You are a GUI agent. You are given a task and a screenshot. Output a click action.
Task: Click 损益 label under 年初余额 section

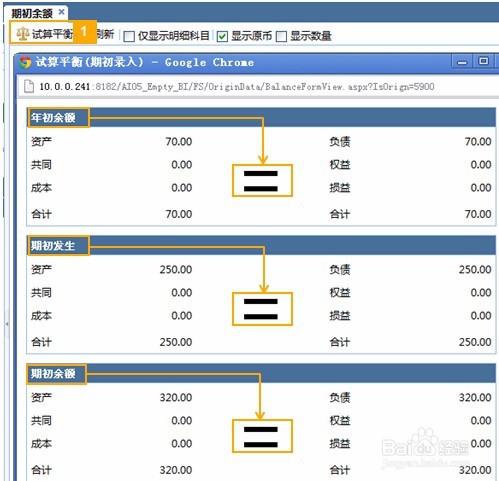(x=340, y=188)
